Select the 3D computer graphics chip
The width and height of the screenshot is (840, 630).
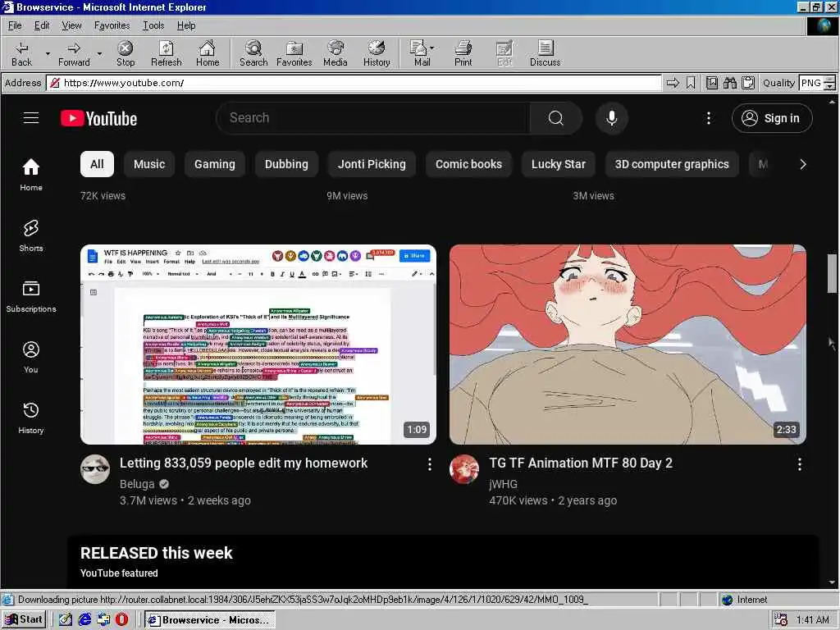(x=672, y=164)
